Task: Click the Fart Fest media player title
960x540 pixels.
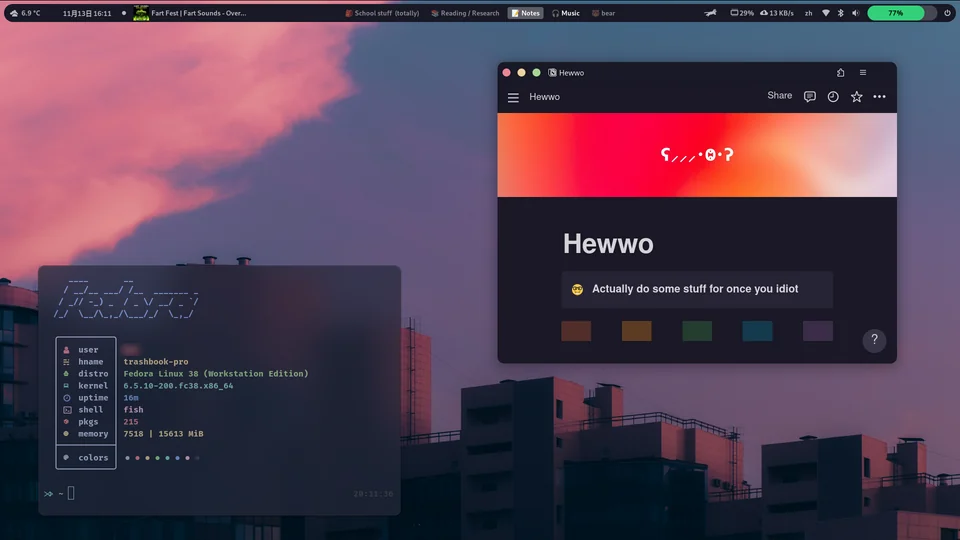Action: (198, 13)
